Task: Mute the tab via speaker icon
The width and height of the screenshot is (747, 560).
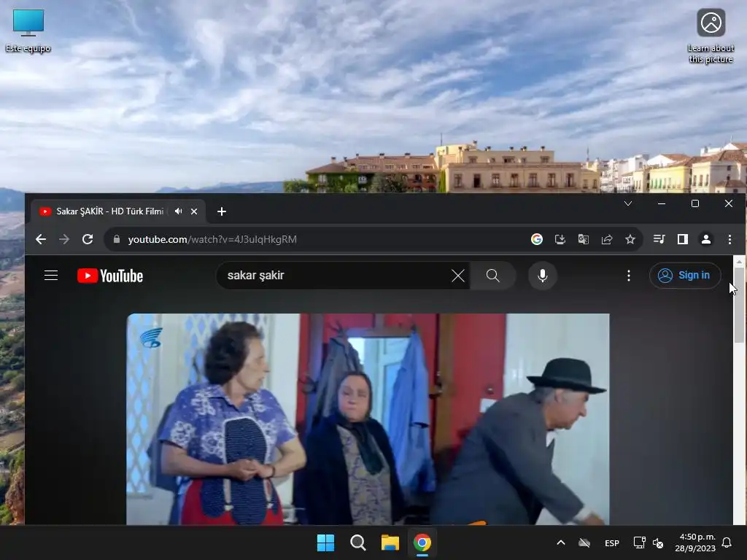Action: coord(178,211)
